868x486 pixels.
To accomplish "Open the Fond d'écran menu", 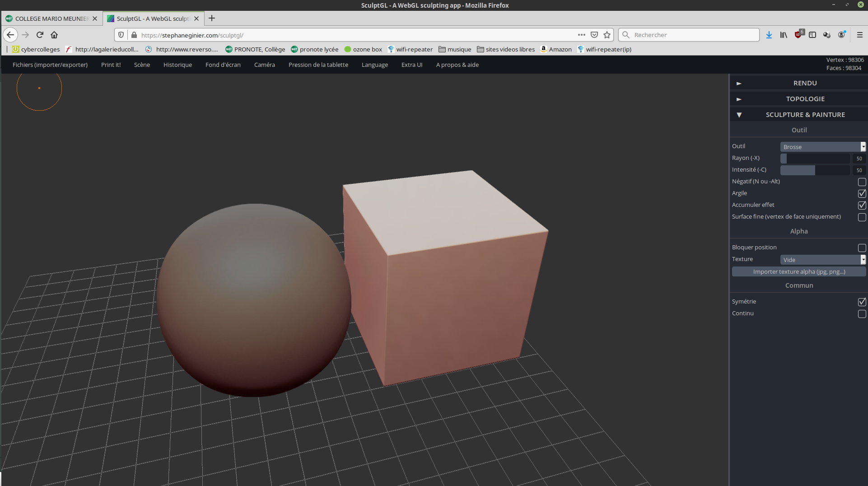I will [223, 65].
